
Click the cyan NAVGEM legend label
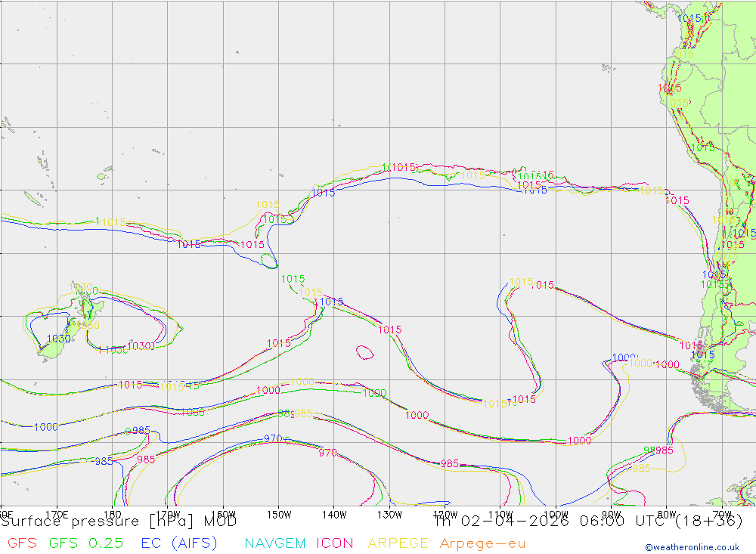tap(275, 543)
